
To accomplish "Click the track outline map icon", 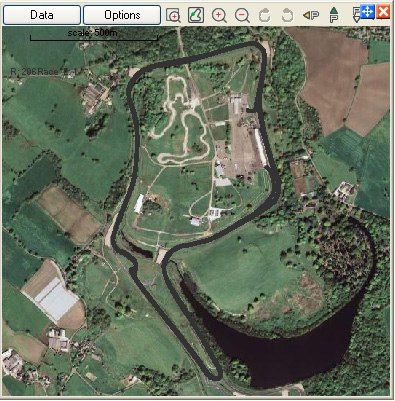I will tap(196, 15).
